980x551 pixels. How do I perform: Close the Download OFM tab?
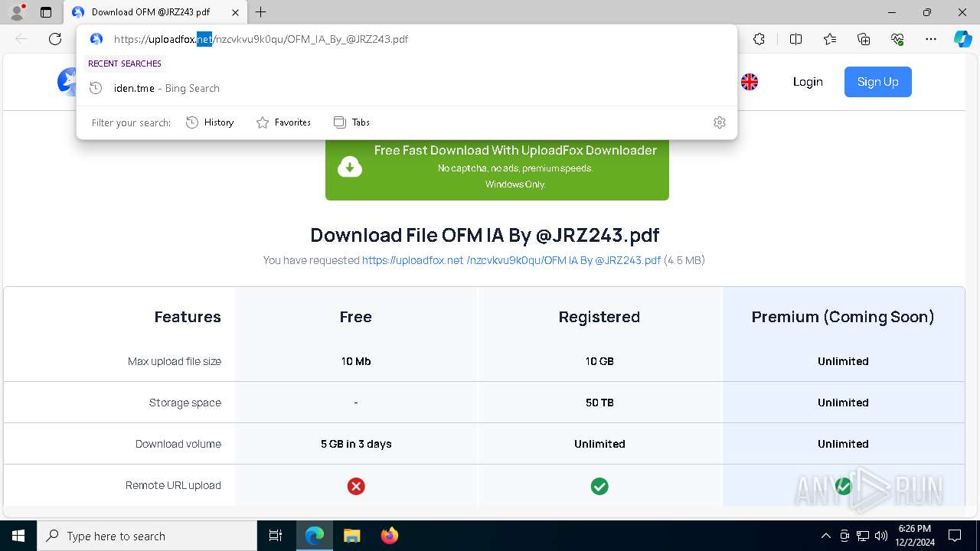235,12
